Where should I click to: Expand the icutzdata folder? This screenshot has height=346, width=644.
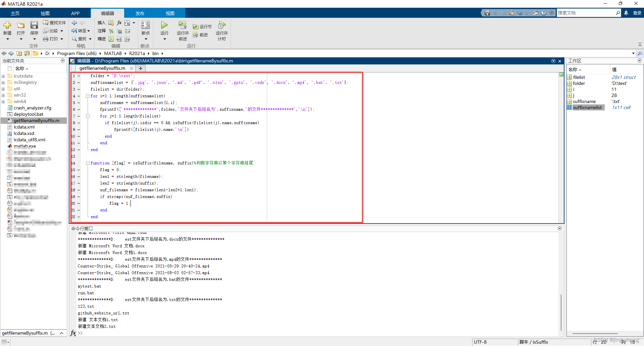coord(3,76)
